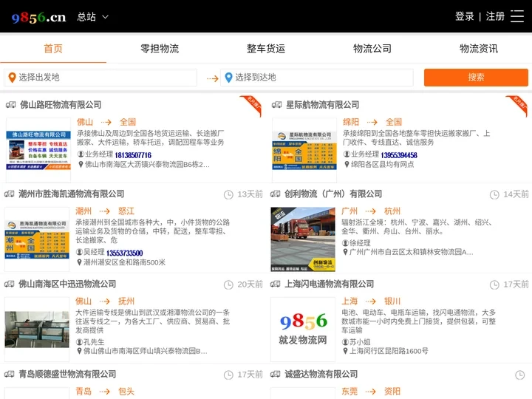Expand the 总站 site dropdown
532x399 pixels.
[92, 16]
